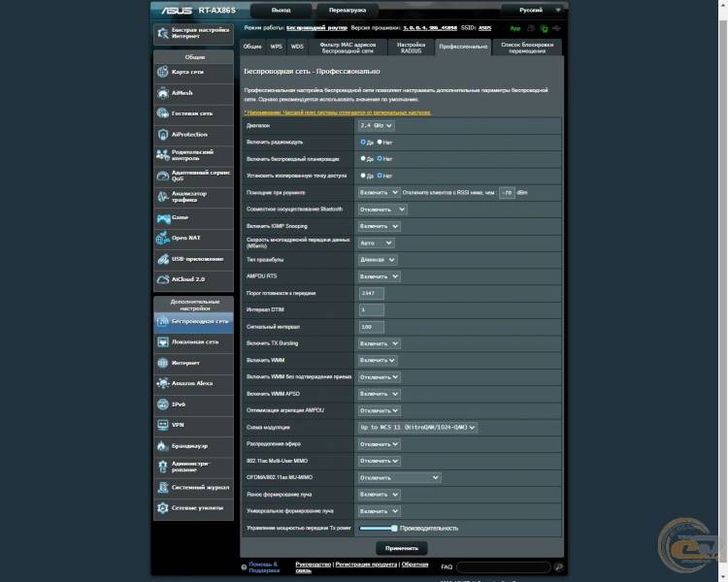728x582 pixels.
Task: Click the Apply button
Action: tap(402, 548)
